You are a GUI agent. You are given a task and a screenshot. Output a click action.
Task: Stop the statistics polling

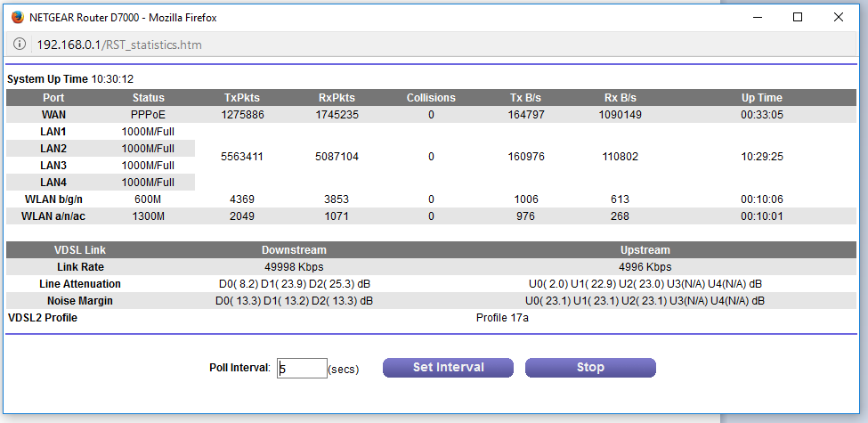pyautogui.click(x=590, y=368)
